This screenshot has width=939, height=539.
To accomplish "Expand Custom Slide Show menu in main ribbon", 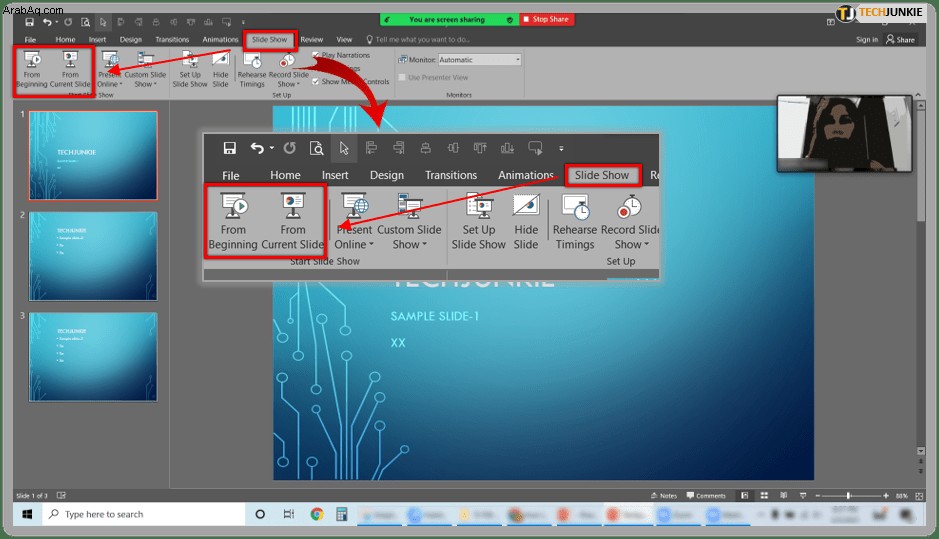I will 145,69.
